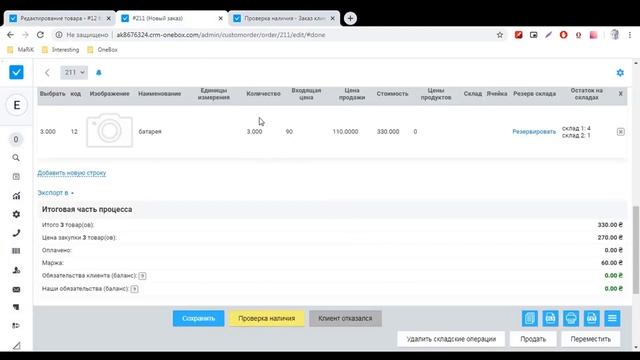Click the Сохранить button
This screenshot has height=360, width=640.
pos(198,318)
